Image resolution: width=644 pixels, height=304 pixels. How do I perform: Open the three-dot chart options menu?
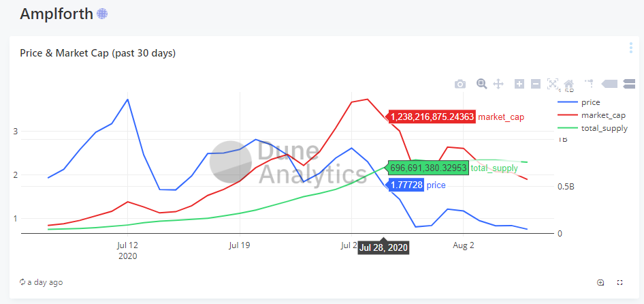point(631,48)
